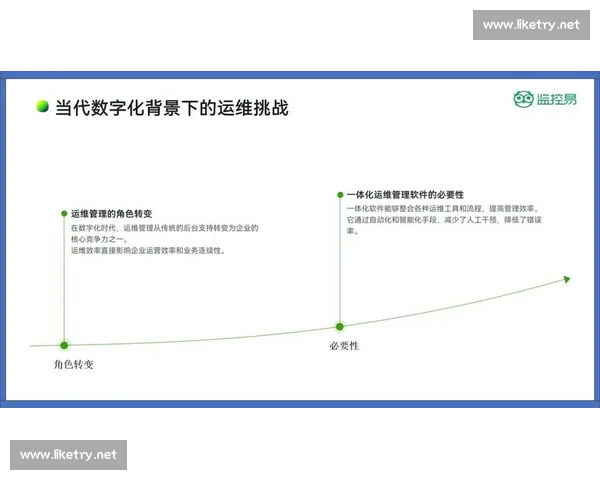Image resolution: width=600 pixels, height=480 pixels.
Task: Click the line 核心竞争力之一。
Action: (99, 239)
